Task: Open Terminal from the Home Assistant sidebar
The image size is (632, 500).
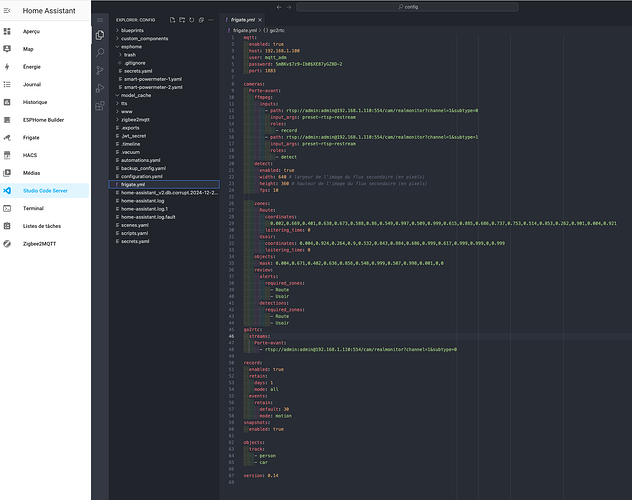Action: tap(34, 208)
